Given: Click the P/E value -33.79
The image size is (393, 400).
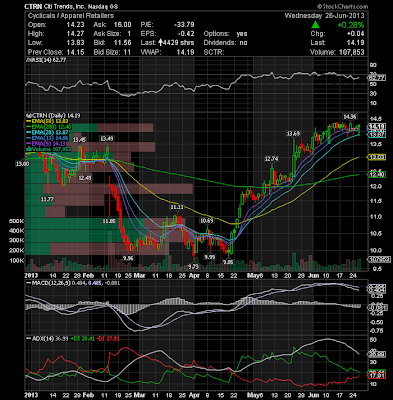Looking at the screenshot, I should click(x=184, y=25).
